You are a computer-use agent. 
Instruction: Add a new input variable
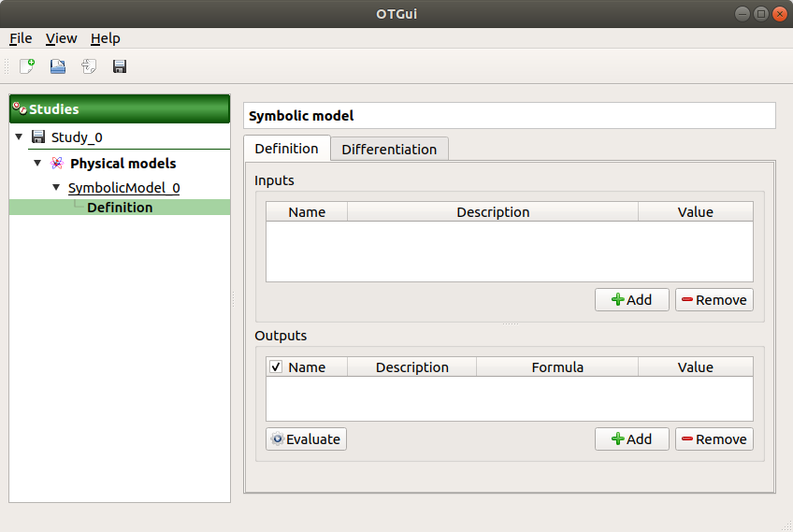pyautogui.click(x=631, y=300)
